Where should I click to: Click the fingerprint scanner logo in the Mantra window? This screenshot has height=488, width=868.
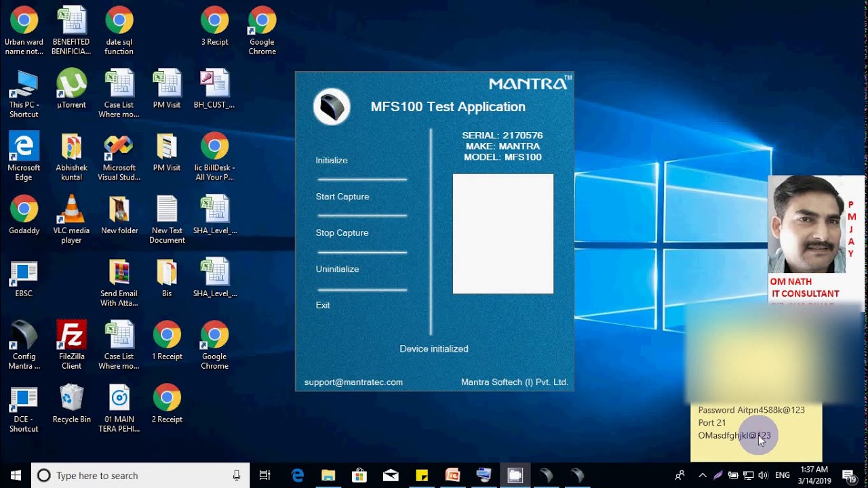tap(332, 106)
